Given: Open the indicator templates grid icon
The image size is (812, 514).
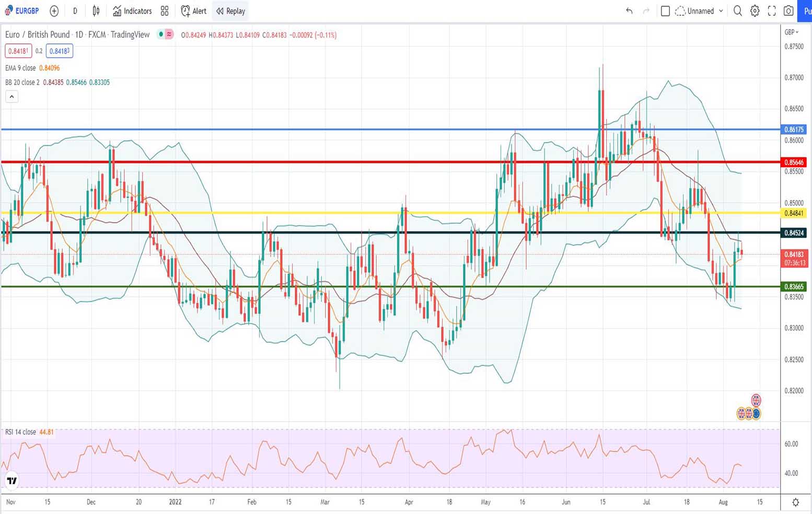Looking at the screenshot, I should tap(165, 11).
